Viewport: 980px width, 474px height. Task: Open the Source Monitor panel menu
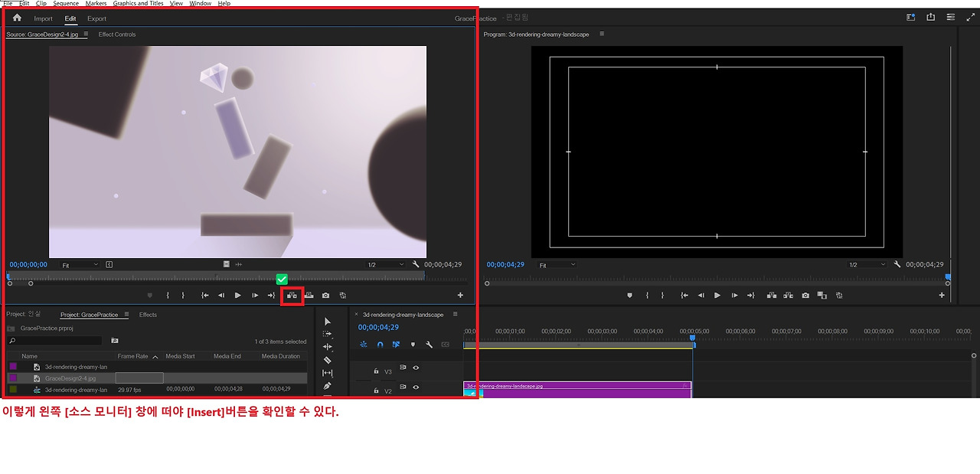click(x=86, y=34)
